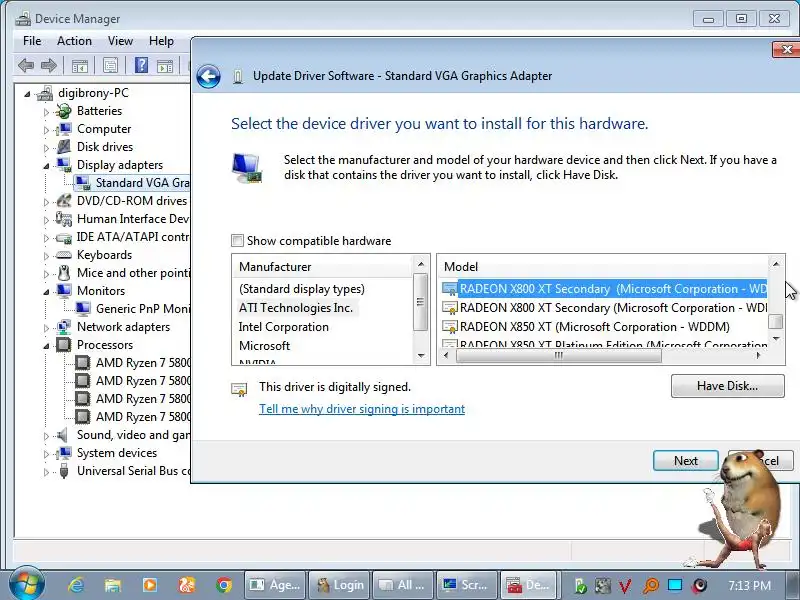This screenshot has height=600, width=800.
Task: Switch to the 'Scr...' taskbar window
Action: (x=465, y=585)
